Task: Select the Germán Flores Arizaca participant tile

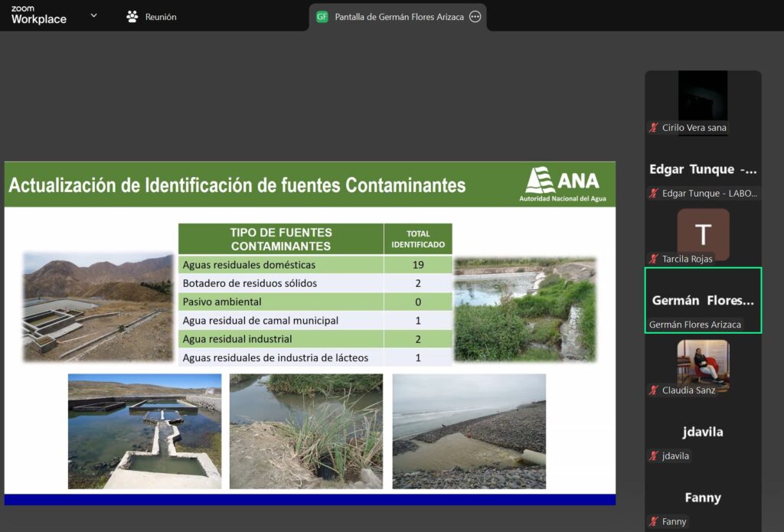Action: [x=703, y=300]
